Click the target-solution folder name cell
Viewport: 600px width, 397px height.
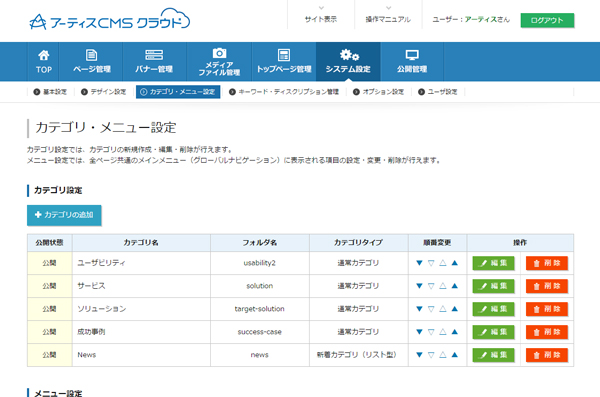point(260,309)
